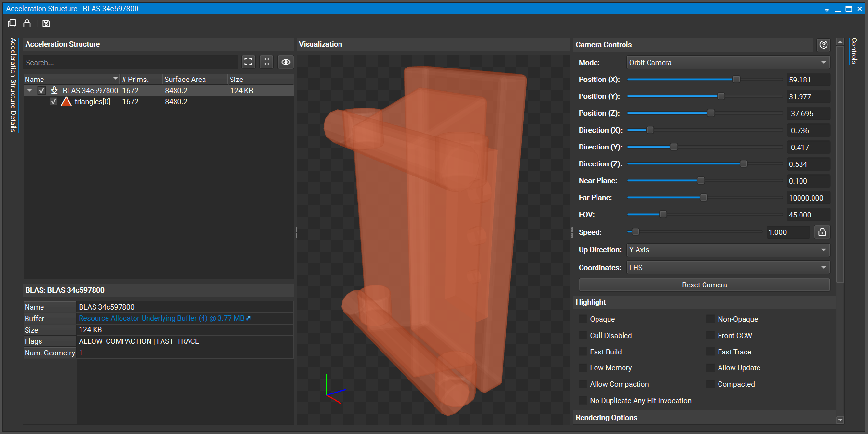Viewport: 868px width, 434px height.
Task: Click the FOV value field showing 45.000
Action: (x=809, y=215)
